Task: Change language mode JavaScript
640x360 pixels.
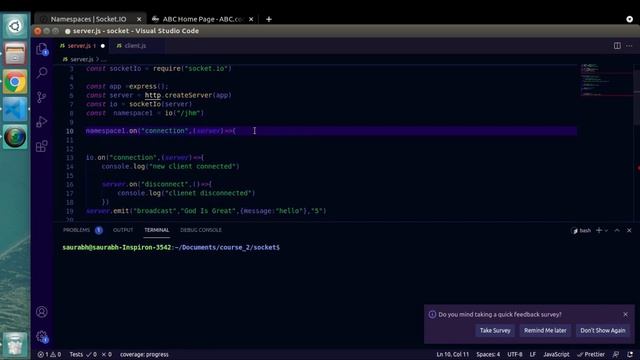Action: pyautogui.click(x=556, y=354)
